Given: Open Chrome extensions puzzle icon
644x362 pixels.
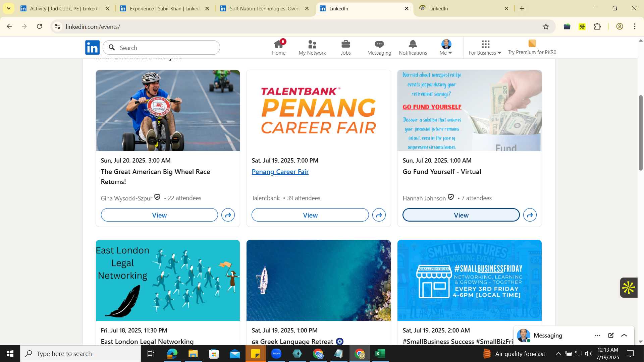Looking at the screenshot, I should [x=597, y=26].
